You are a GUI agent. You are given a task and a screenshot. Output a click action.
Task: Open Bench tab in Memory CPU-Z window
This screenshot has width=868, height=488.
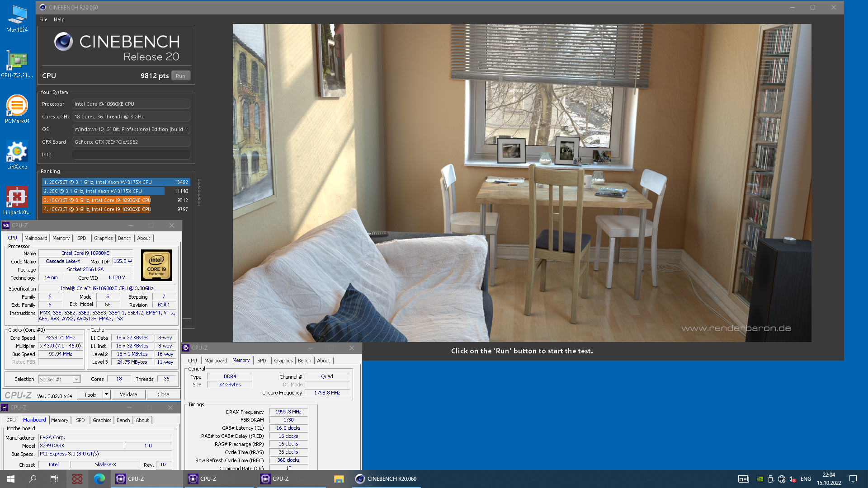(305, 361)
